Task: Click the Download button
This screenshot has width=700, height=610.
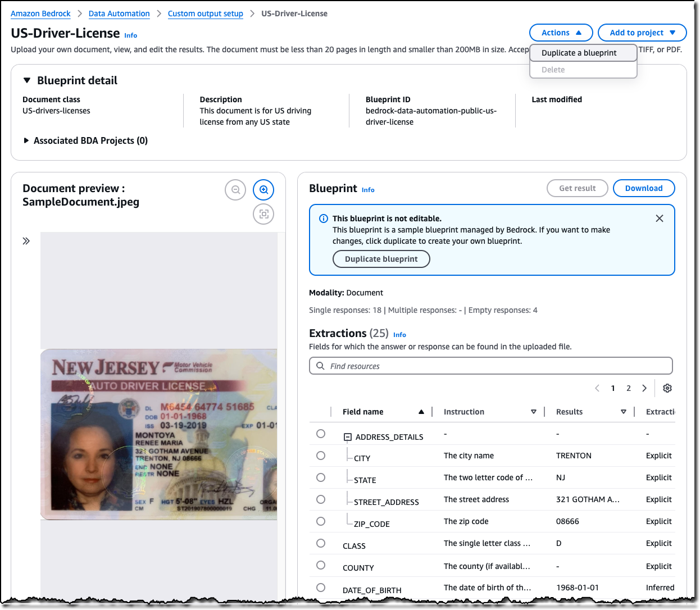Action: click(x=643, y=188)
